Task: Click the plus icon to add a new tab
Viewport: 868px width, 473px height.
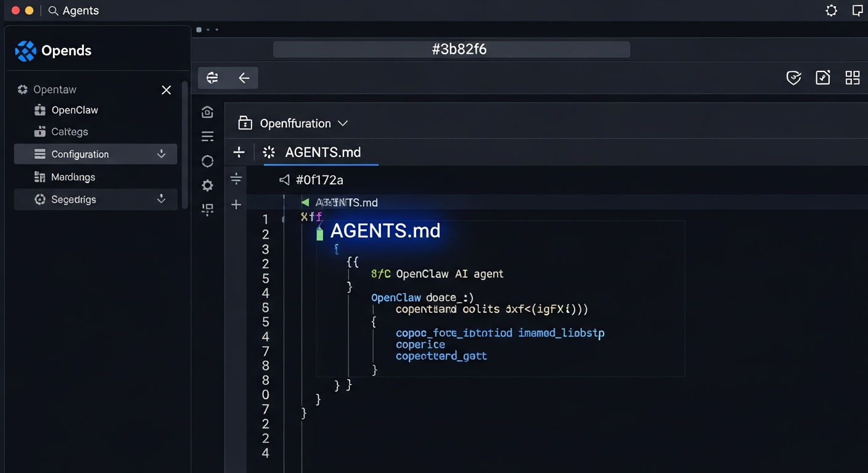Action: coord(239,152)
